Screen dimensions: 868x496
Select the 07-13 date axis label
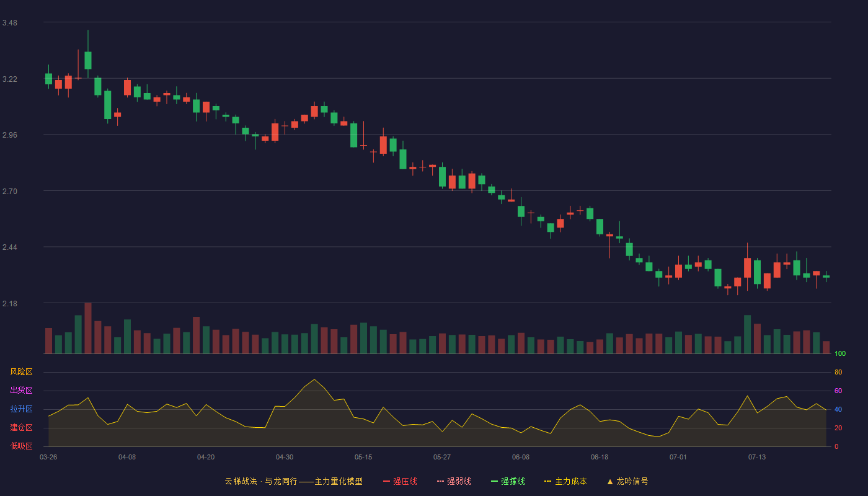click(757, 457)
